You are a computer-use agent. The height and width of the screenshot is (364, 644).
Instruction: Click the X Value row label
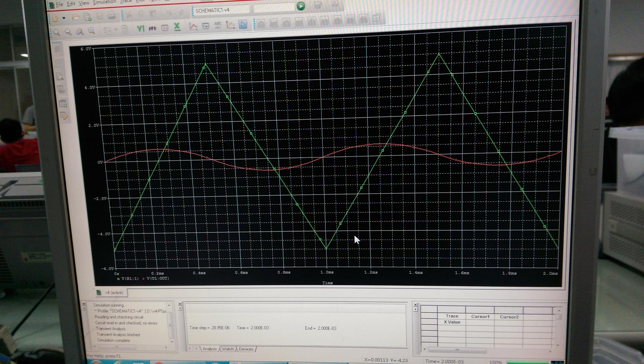click(x=452, y=322)
